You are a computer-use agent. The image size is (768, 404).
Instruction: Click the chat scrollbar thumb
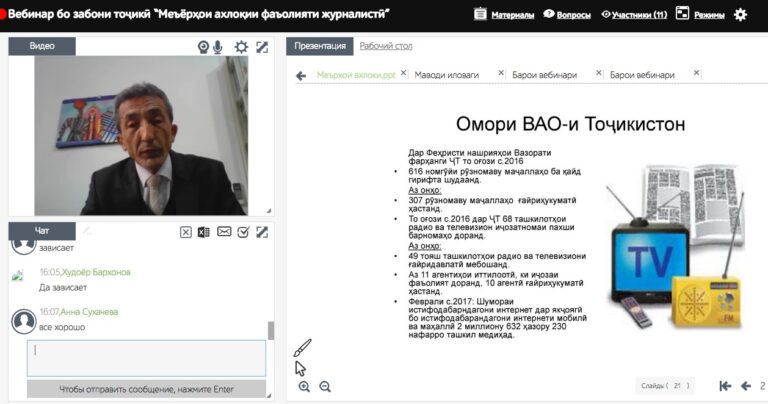coord(271,331)
